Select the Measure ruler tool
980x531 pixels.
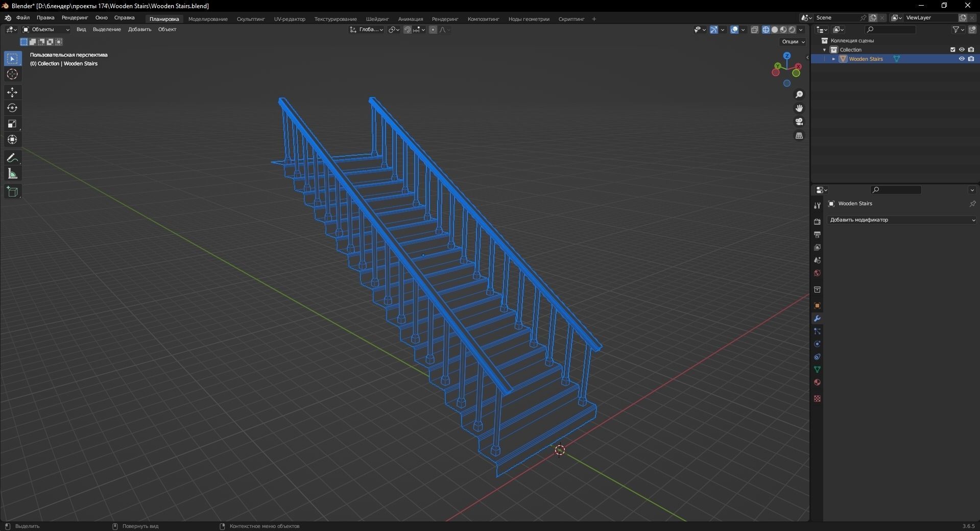12,174
